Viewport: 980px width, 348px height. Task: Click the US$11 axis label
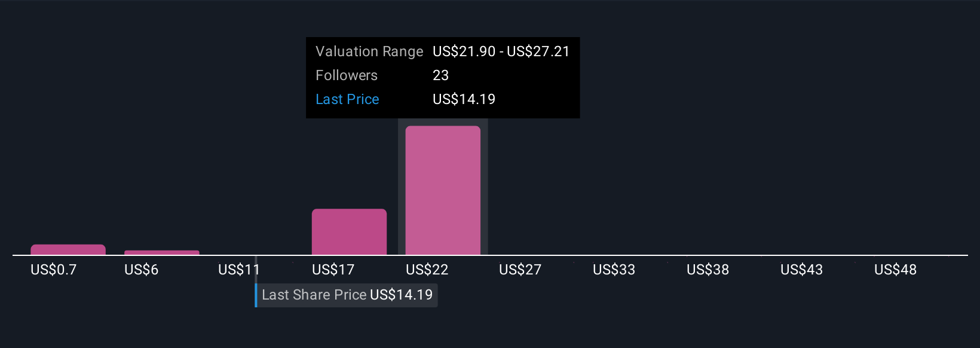click(239, 270)
